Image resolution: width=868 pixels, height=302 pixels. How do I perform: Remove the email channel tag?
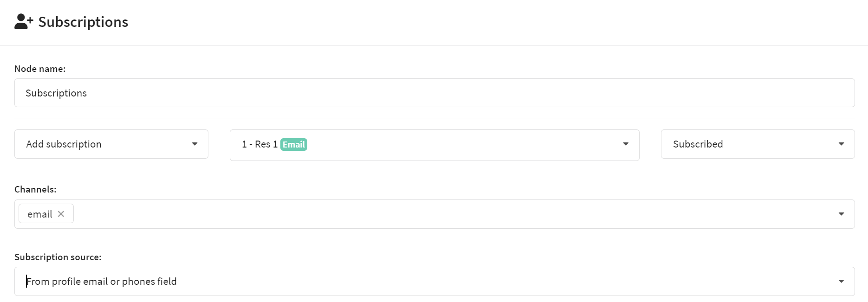(61, 214)
